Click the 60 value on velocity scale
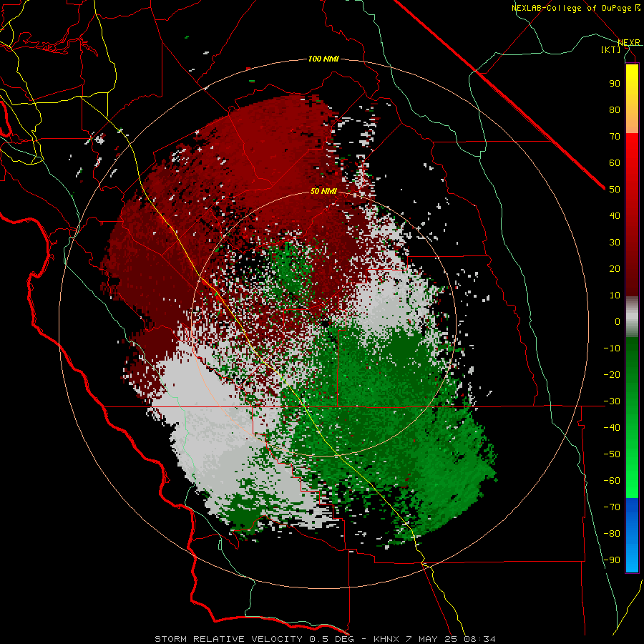Screen dimensions: 644x644 (615, 162)
